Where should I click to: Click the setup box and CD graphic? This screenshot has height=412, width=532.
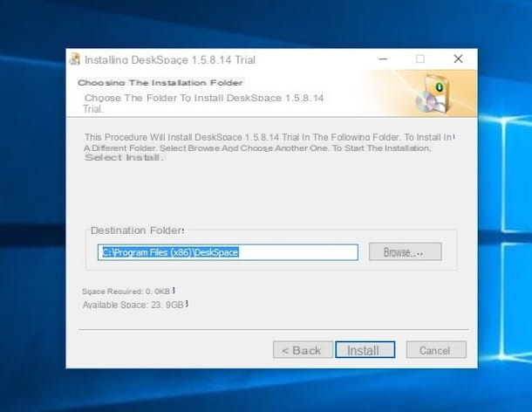(433, 93)
